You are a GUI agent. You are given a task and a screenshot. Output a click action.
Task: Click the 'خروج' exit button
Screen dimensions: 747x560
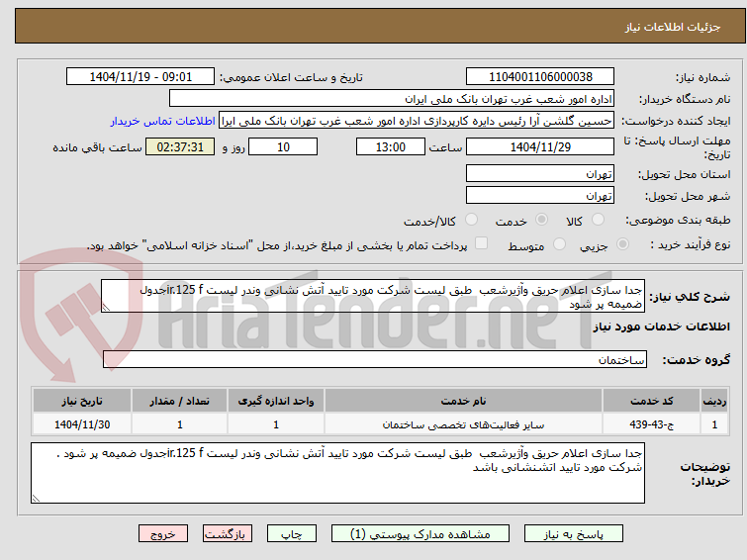tap(163, 534)
